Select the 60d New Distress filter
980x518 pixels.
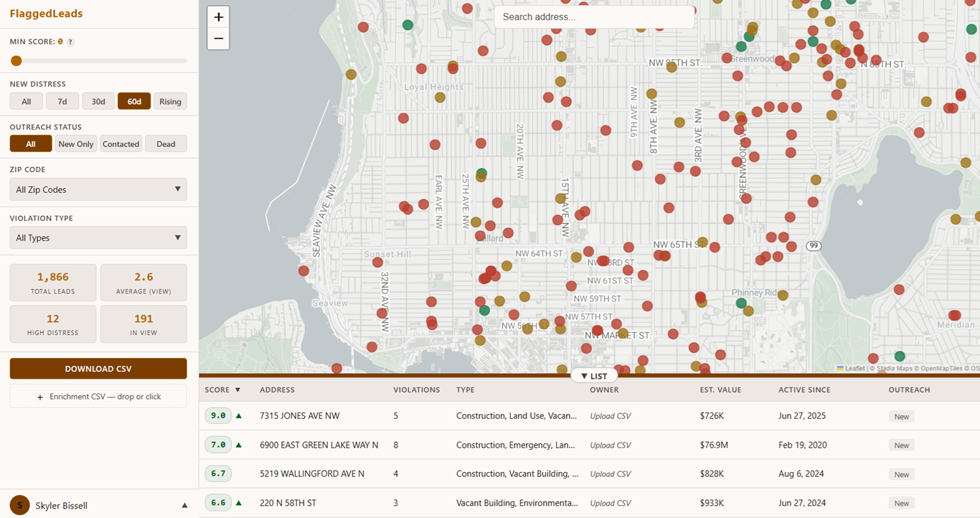pos(134,101)
